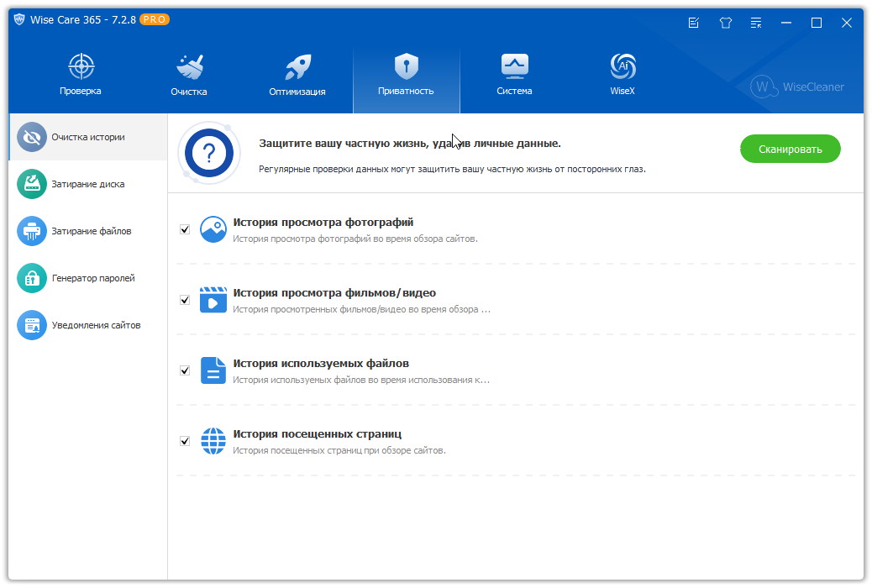Click the photo history picture icon

pos(213,230)
